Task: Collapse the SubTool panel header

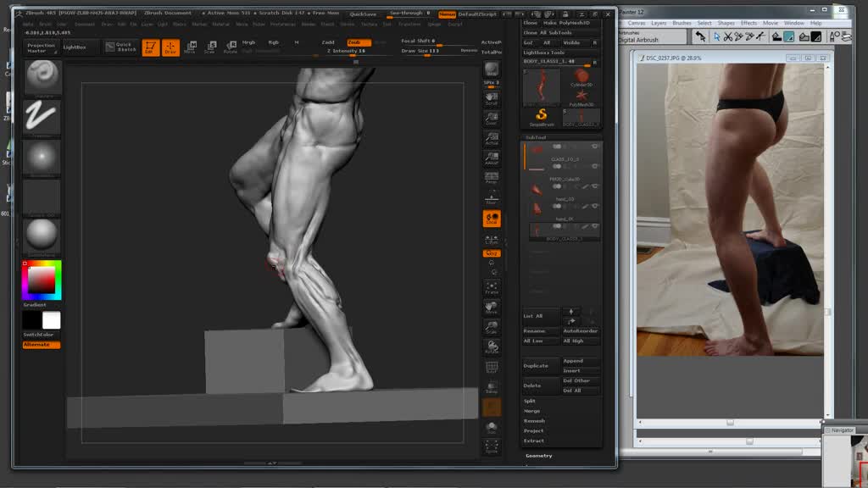Action: click(536, 137)
